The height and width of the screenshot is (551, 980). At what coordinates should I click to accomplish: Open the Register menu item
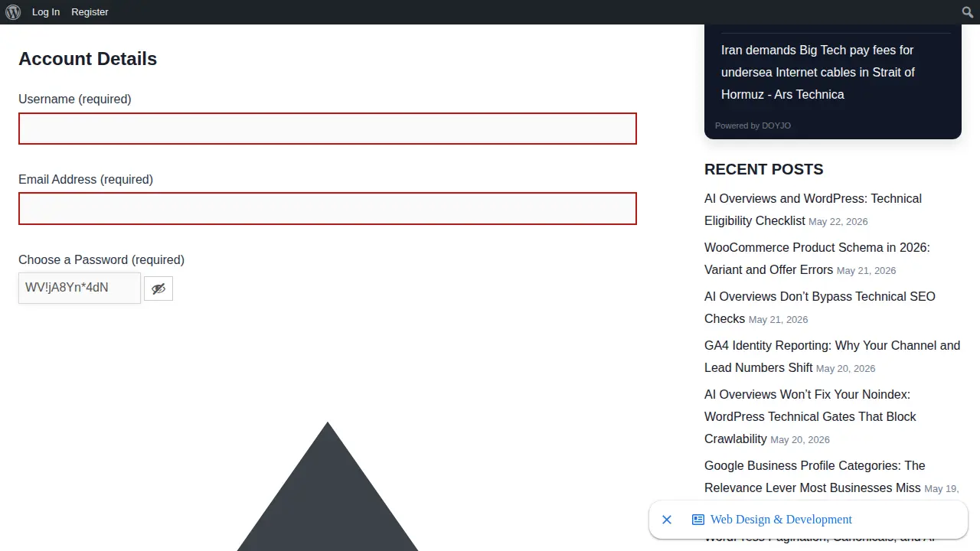pyautogui.click(x=90, y=12)
